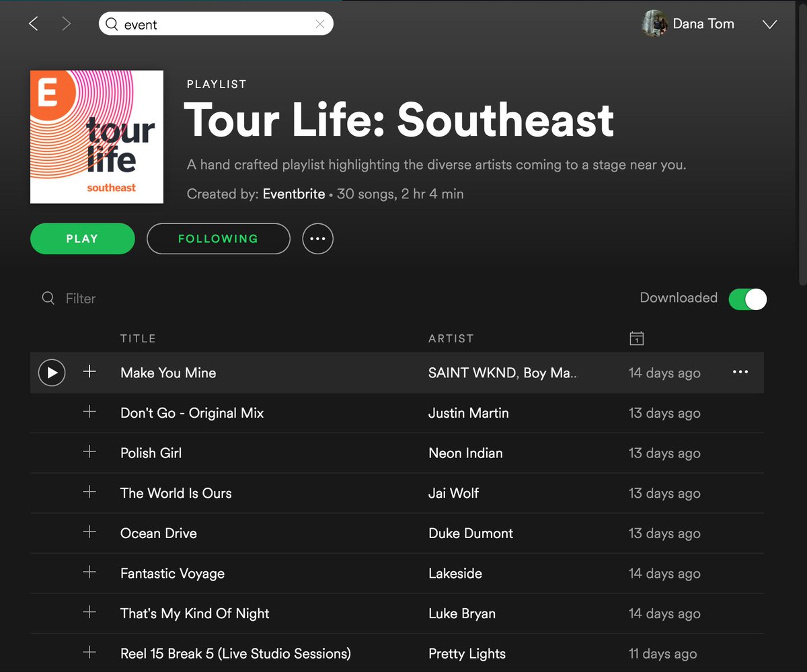Select the Make You Mine title
This screenshot has height=672, width=807.
click(x=168, y=373)
